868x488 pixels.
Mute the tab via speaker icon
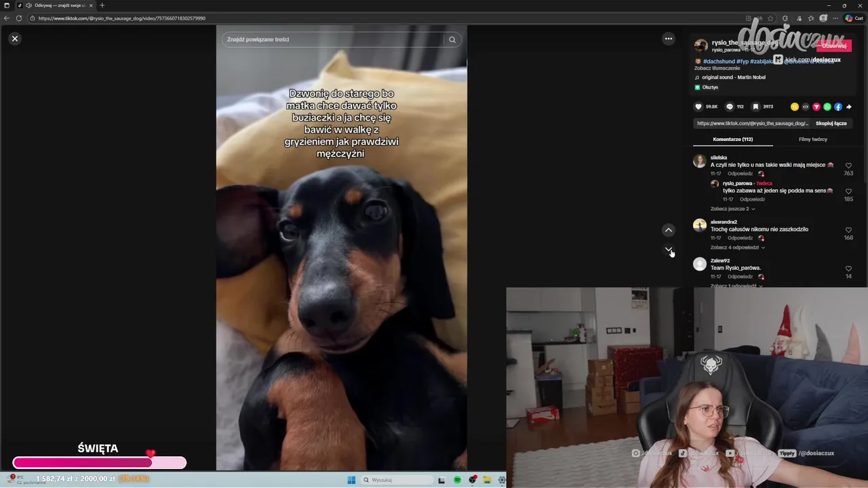pyautogui.click(x=28, y=5)
